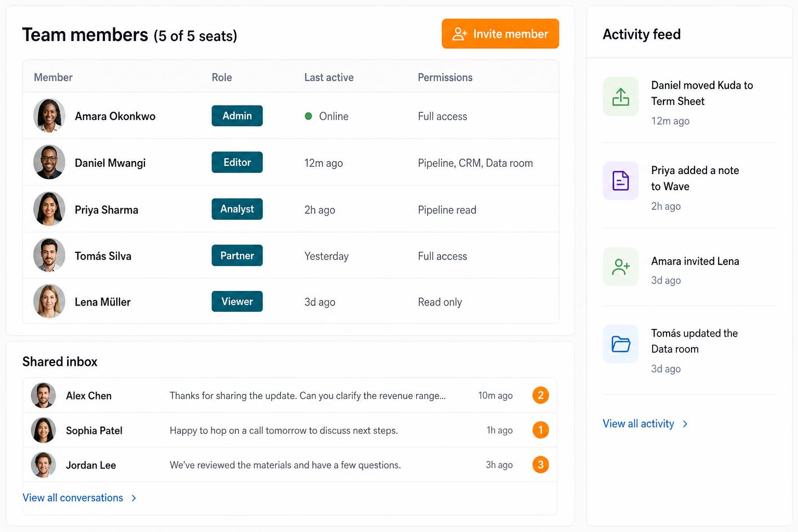Follow the View all conversations link
The width and height of the screenshot is (798, 532).
pos(79,498)
